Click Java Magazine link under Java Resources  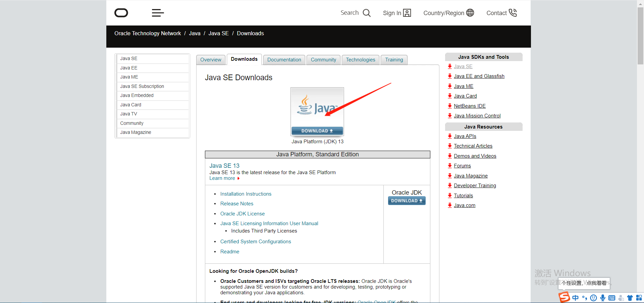[471, 176]
